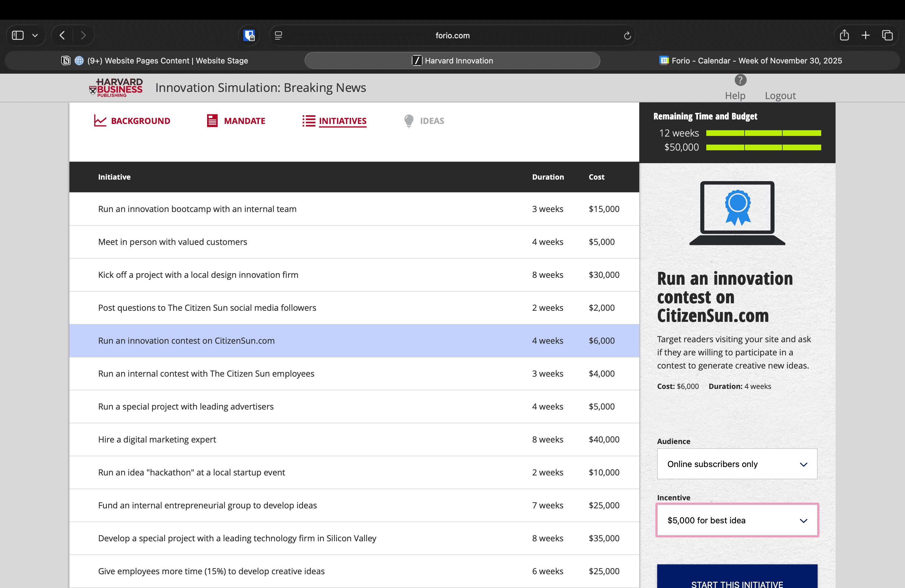Expand the sidebar options chevron

pyautogui.click(x=35, y=35)
